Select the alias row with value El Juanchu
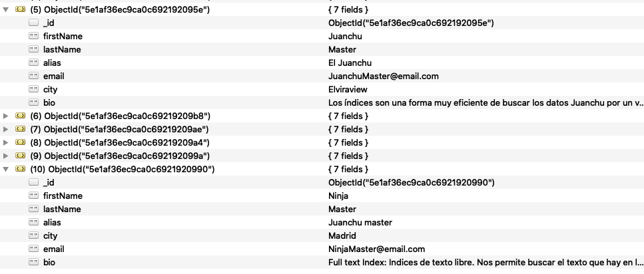 click(x=322, y=63)
